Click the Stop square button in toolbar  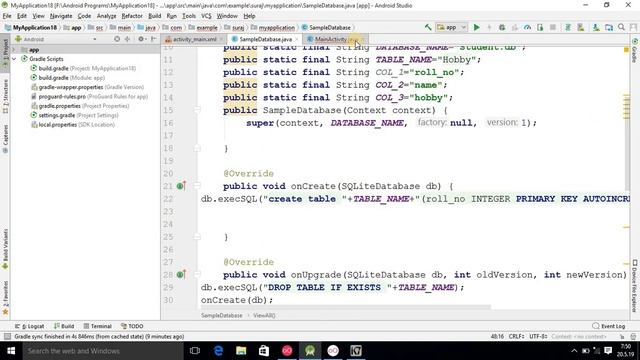click(553, 27)
